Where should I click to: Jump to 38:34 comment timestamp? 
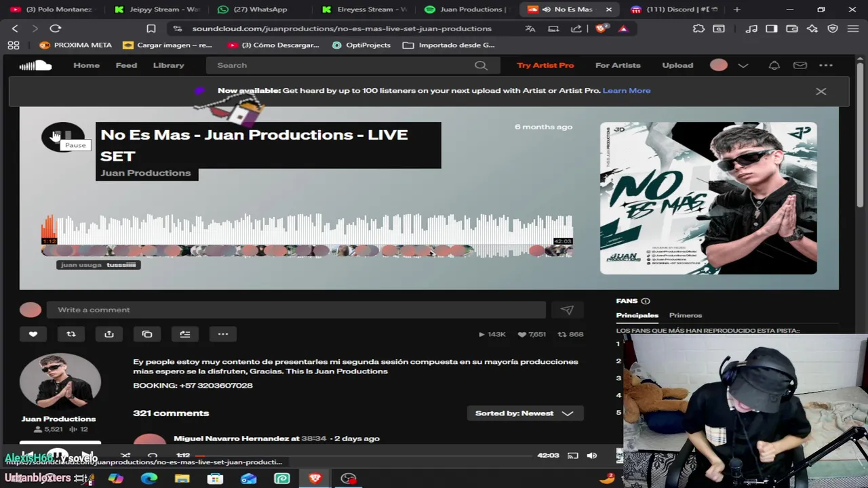(x=313, y=439)
